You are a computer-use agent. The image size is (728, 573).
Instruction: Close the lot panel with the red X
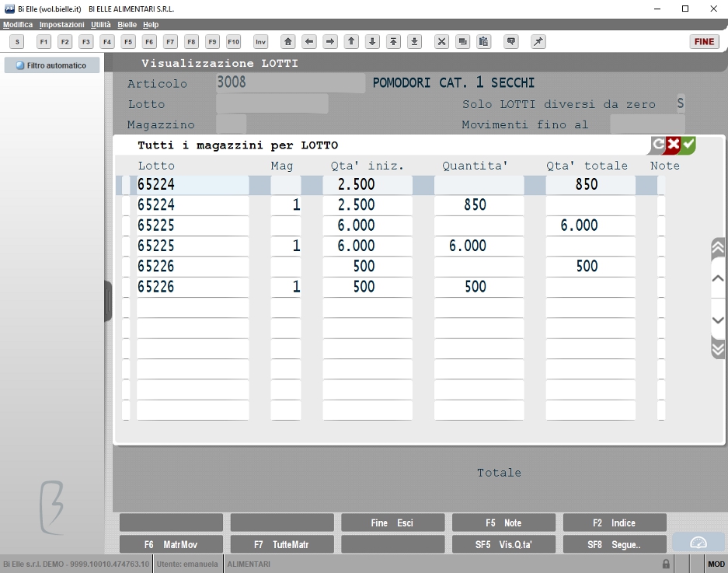coord(673,145)
